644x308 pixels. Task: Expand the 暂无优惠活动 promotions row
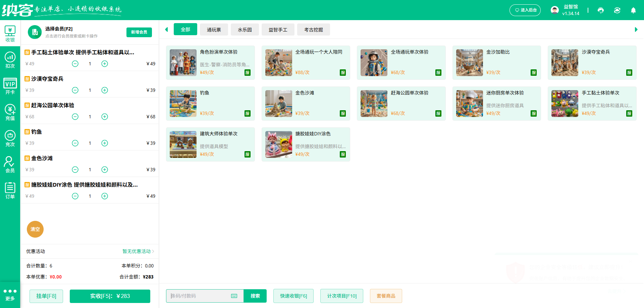(138, 251)
